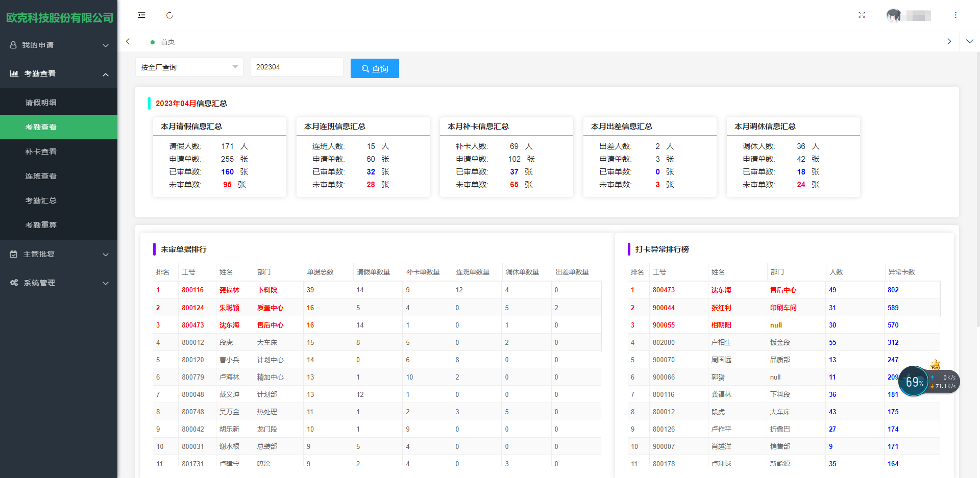This screenshot has height=478, width=980.
Task: Click the 802 abnormal count for 沈东海
Action: click(893, 290)
